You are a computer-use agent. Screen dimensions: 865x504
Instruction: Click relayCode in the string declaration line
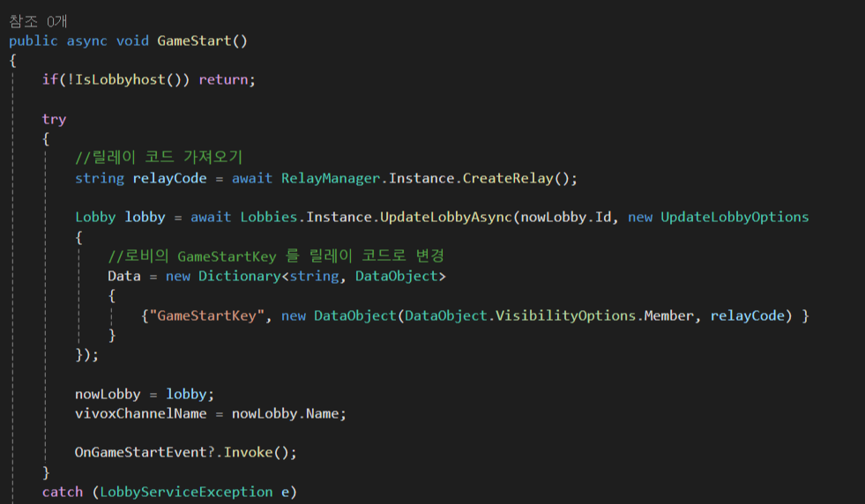tap(169, 178)
